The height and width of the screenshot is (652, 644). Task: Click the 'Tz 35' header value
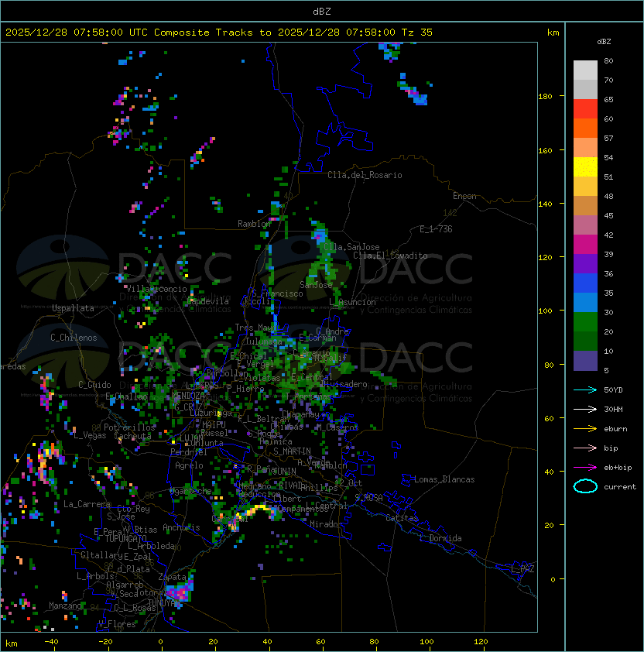(x=417, y=33)
